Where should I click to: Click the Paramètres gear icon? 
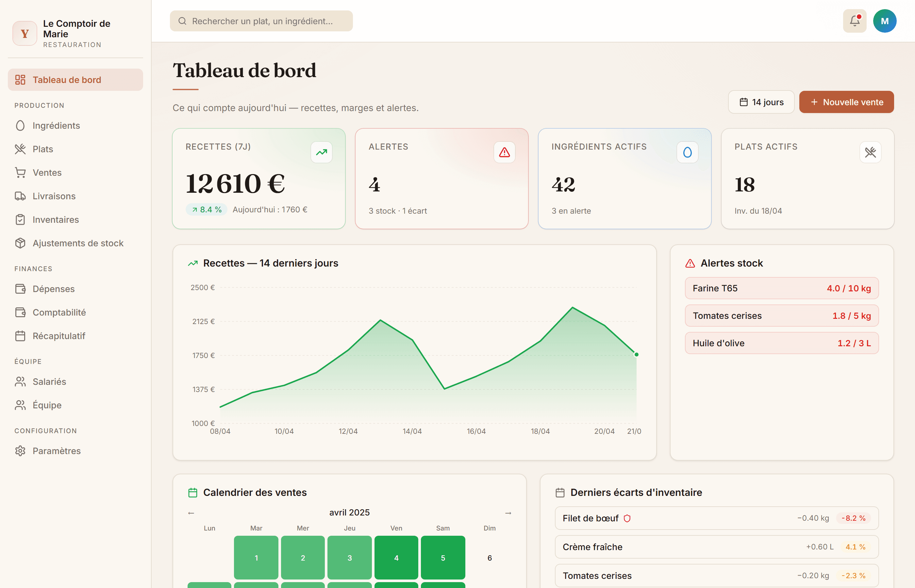20,451
